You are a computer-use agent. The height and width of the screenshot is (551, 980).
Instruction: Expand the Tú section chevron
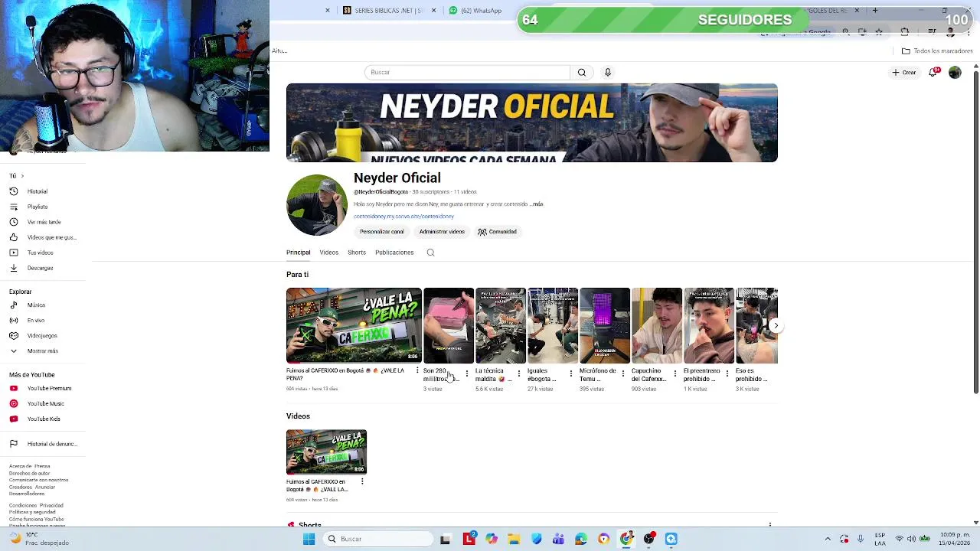coord(22,176)
